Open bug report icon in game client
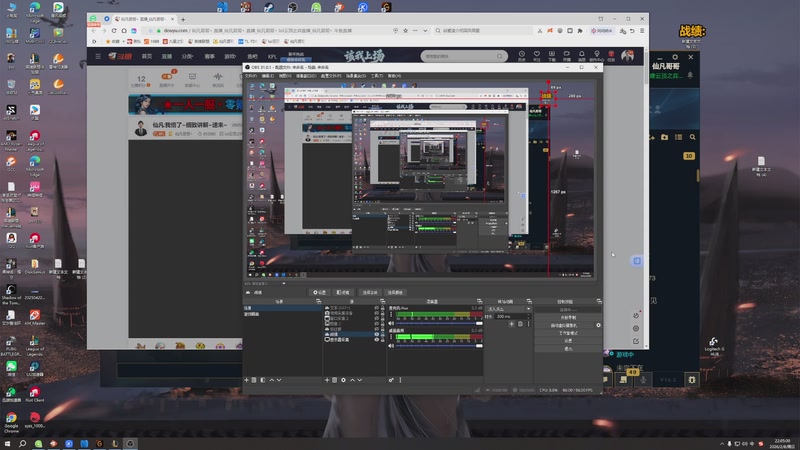This screenshot has width=800, height=450. pyautogui.click(x=692, y=380)
